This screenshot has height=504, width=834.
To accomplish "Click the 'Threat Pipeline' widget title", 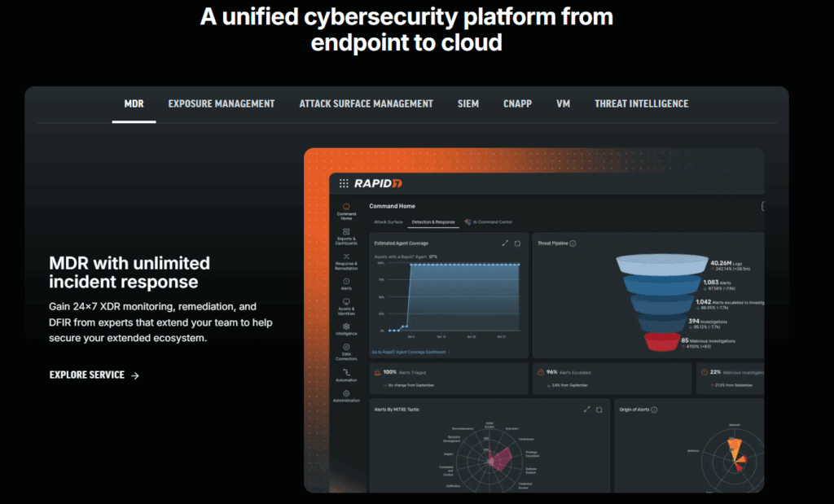I will [x=553, y=243].
